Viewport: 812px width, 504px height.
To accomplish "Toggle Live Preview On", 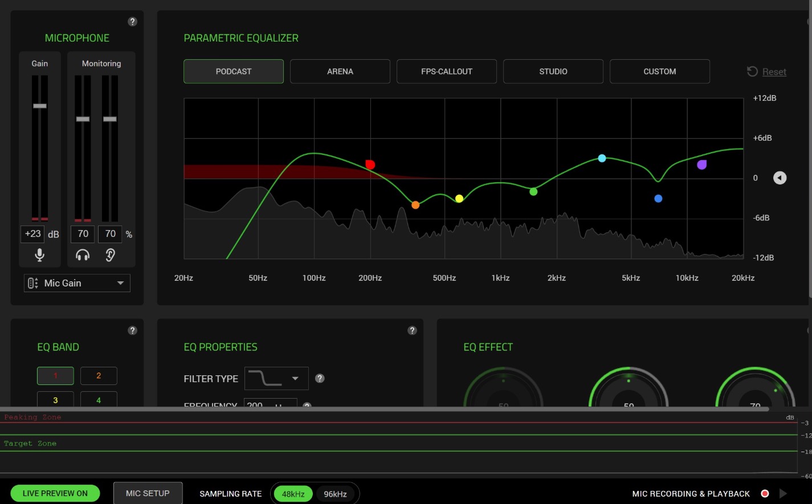I will (x=55, y=493).
